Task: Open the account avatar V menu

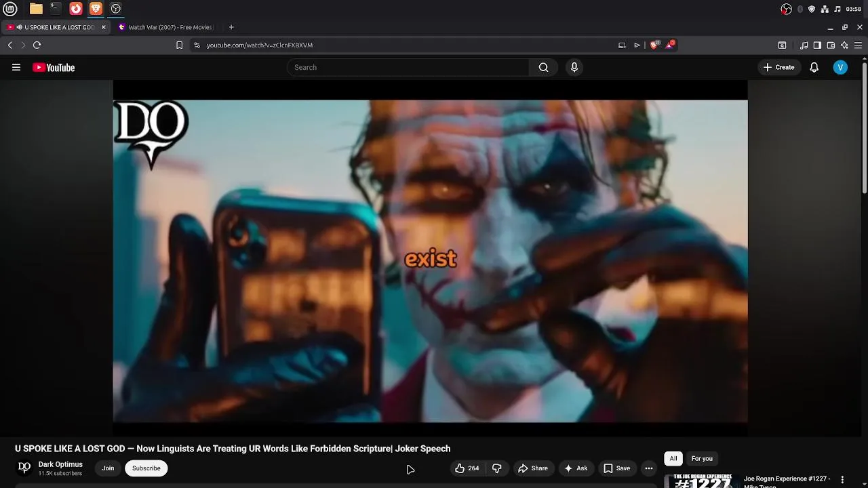Action: (840, 67)
